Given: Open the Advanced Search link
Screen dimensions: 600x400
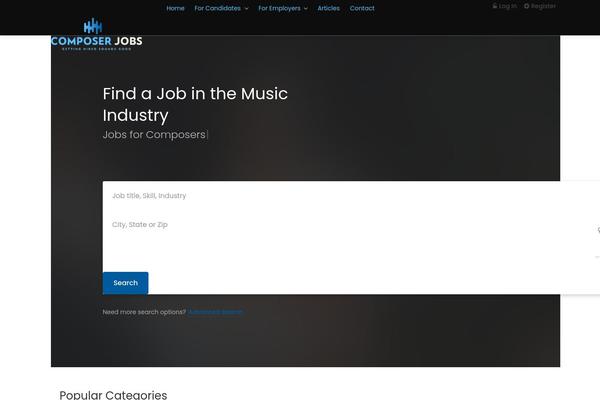Looking at the screenshot, I should (216, 312).
